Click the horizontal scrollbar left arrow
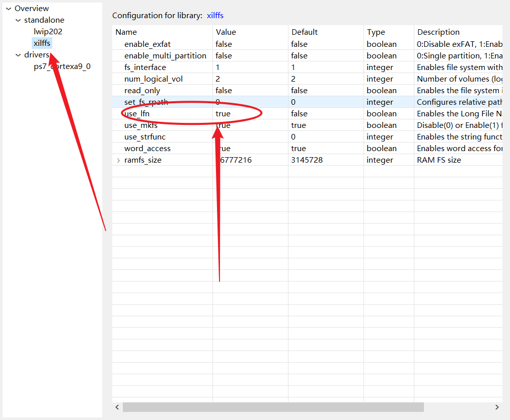Screen dimensions: 510x420 [x=117, y=407]
